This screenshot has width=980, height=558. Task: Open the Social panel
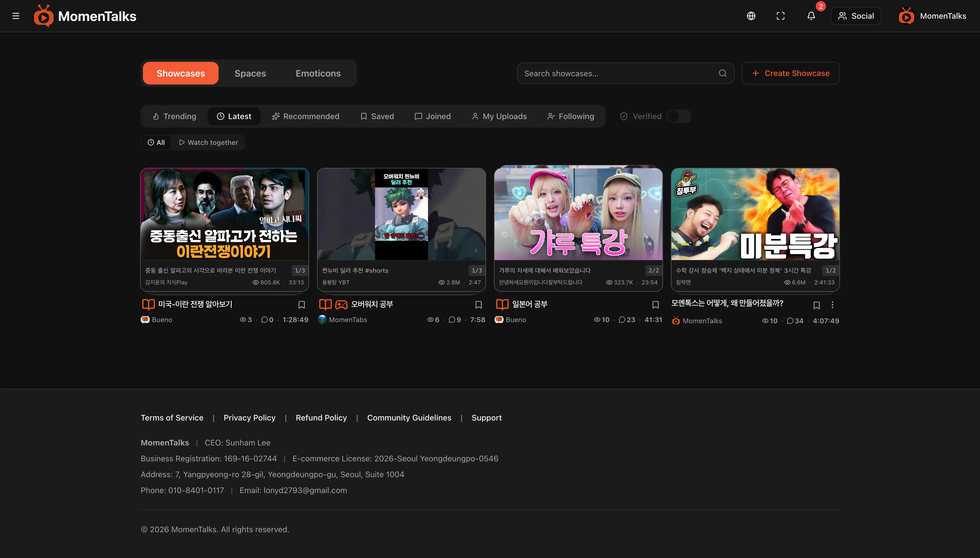tap(856, 16)
